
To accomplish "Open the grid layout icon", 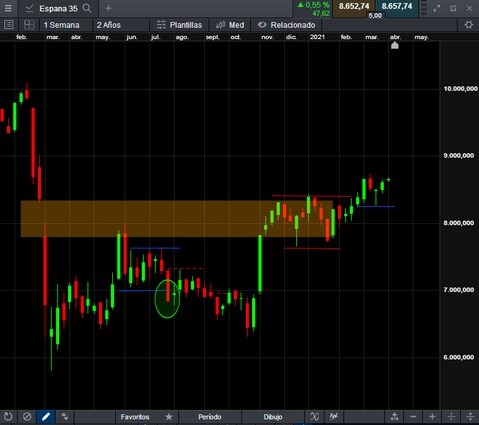I will click(29, 25).
